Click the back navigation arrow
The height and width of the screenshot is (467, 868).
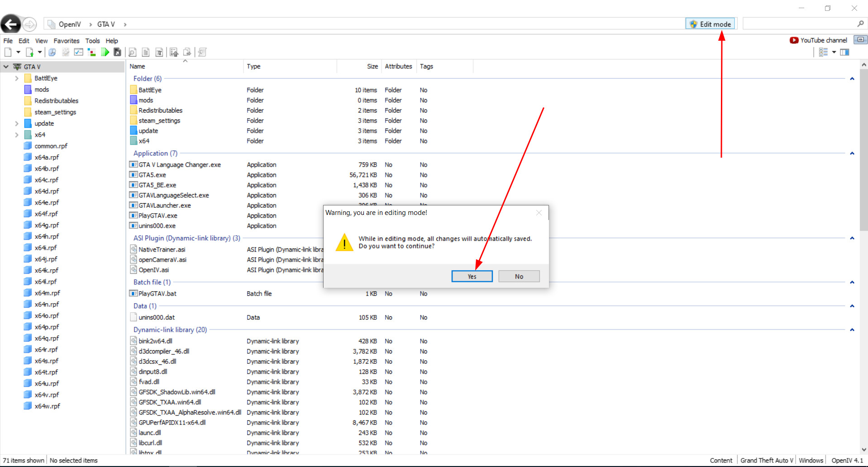[x=11, y=24]
